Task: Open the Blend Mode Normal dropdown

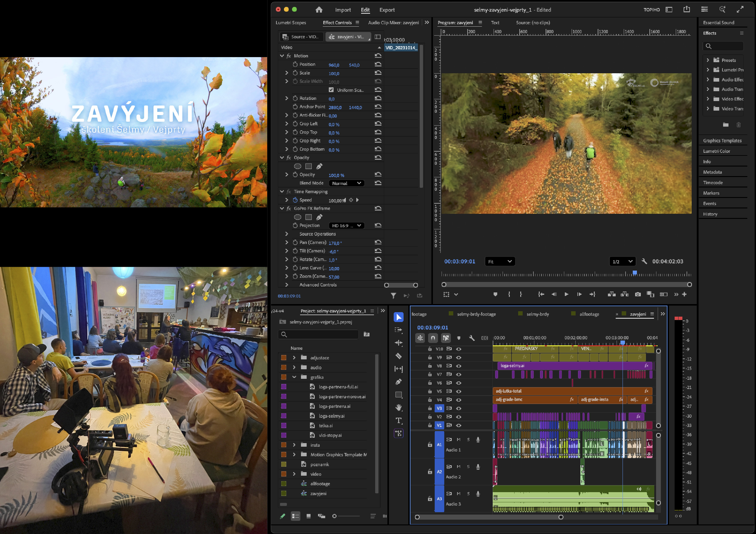Action: point(346,183)
